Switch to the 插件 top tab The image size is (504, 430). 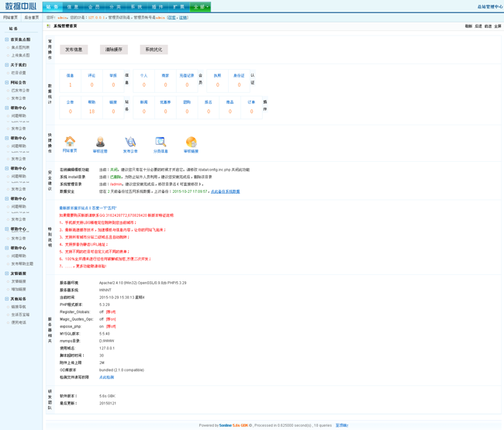[157, 7]
